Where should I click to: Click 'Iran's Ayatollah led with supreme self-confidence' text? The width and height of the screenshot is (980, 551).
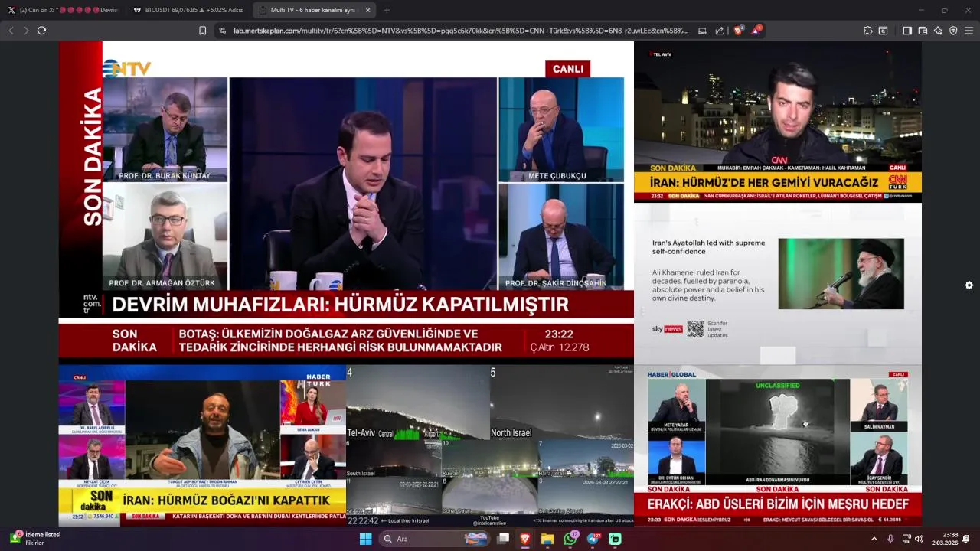(x=708, y=247)
